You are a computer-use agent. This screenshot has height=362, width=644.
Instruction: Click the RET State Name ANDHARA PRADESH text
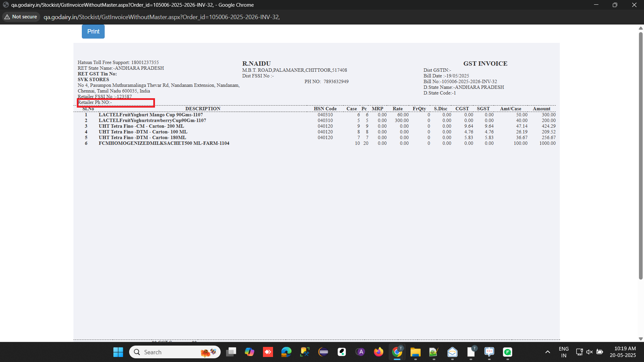click(x=121, y=68)
